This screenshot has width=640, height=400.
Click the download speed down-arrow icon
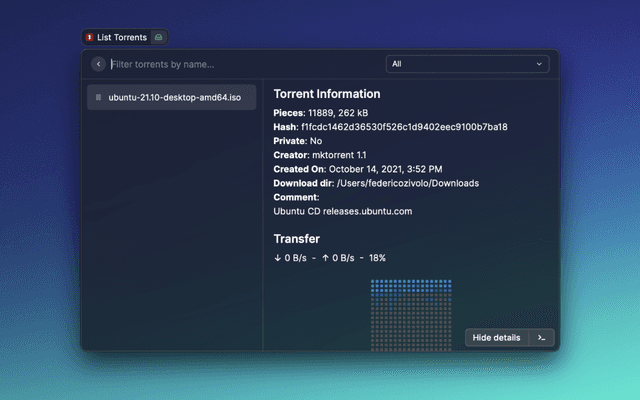click(x=278, y=258)
